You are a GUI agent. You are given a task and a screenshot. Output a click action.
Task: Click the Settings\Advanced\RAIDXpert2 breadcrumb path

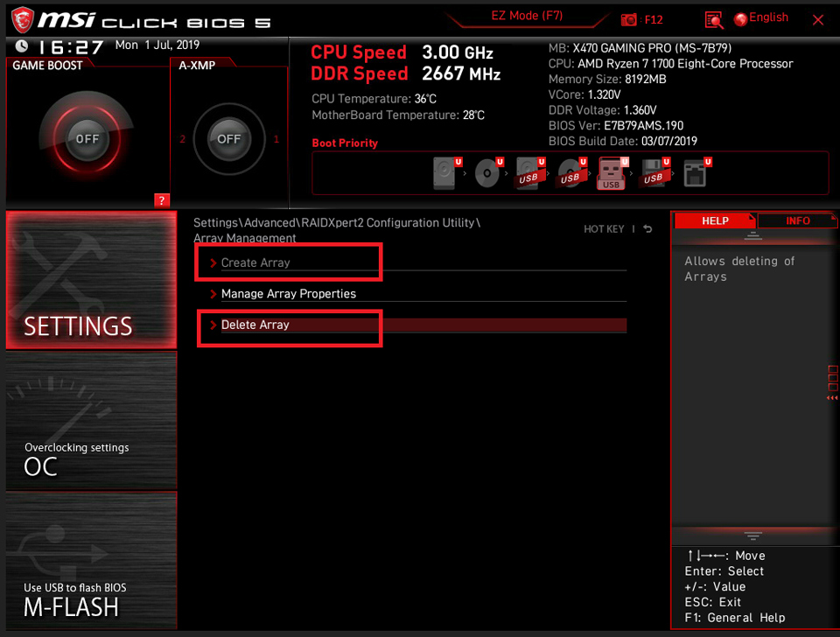pos(337,223)
